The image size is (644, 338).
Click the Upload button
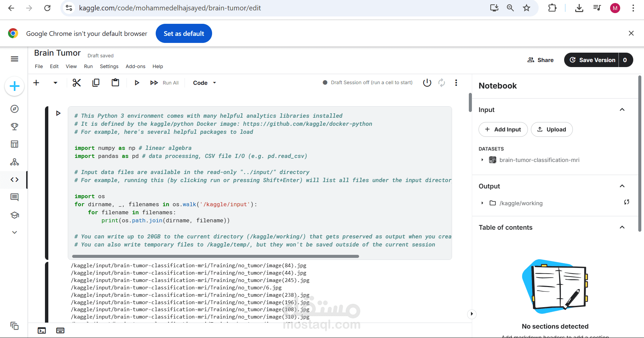[x=552, y=129]
